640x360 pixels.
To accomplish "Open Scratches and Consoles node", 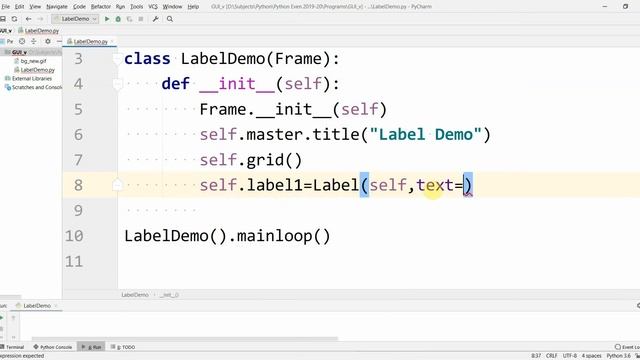I will (x=33, y=87).
